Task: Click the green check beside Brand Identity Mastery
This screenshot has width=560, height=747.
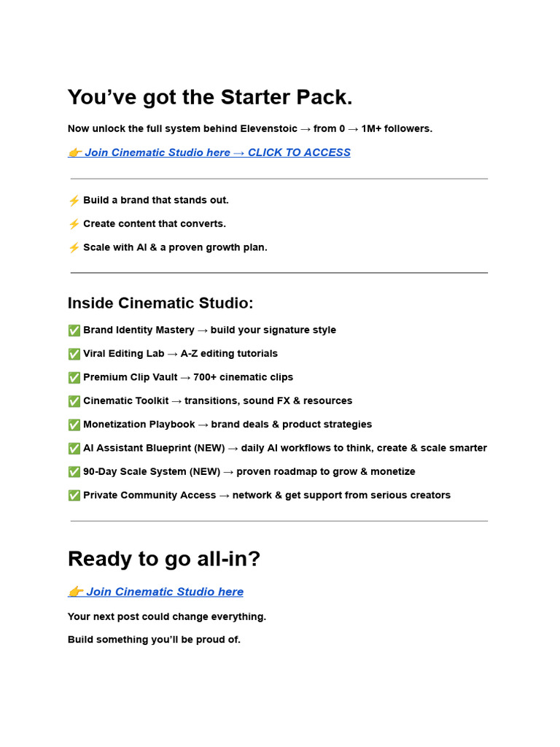Action: (x=74, y=330)
